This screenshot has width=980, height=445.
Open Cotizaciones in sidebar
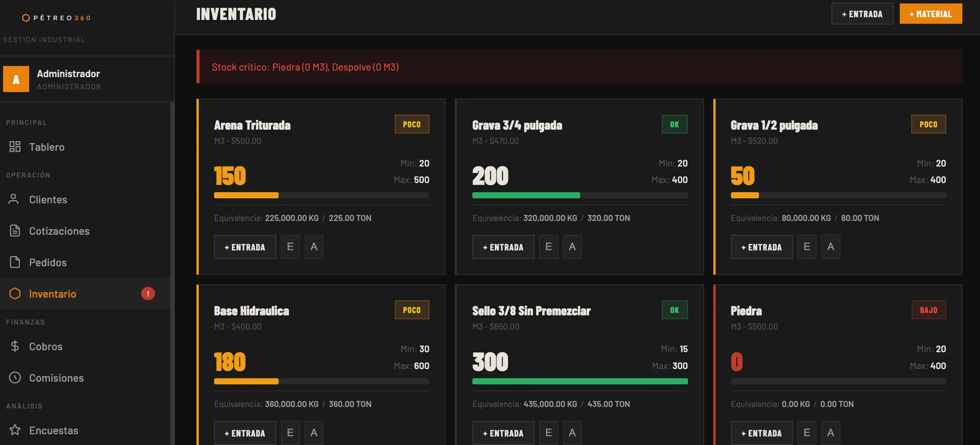[85, 231]
